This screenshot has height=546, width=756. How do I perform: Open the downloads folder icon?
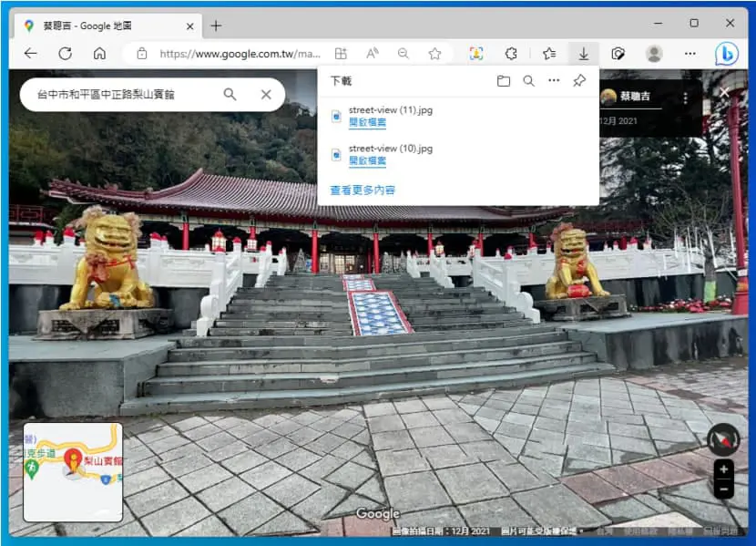[x=504, y=81]
